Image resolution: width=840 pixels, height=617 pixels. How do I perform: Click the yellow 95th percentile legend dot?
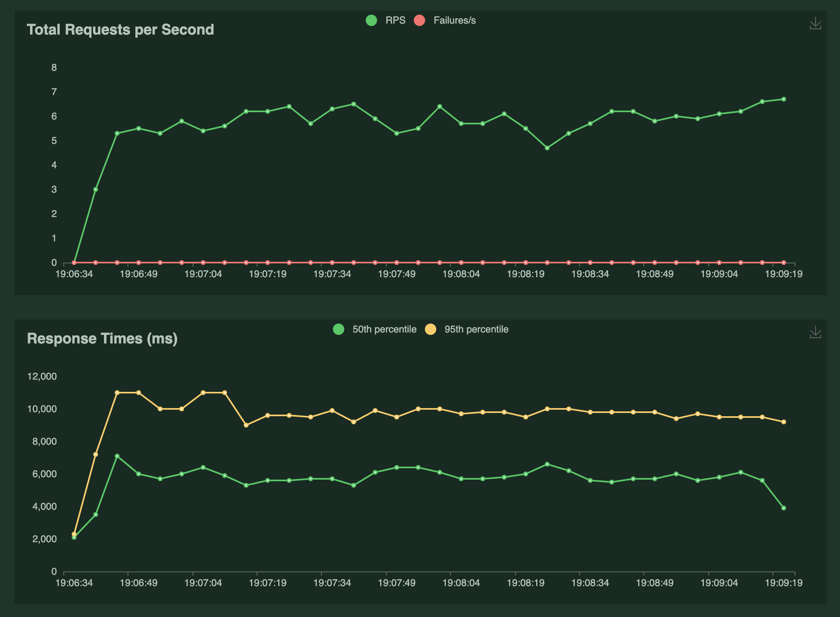coord(431,329)
